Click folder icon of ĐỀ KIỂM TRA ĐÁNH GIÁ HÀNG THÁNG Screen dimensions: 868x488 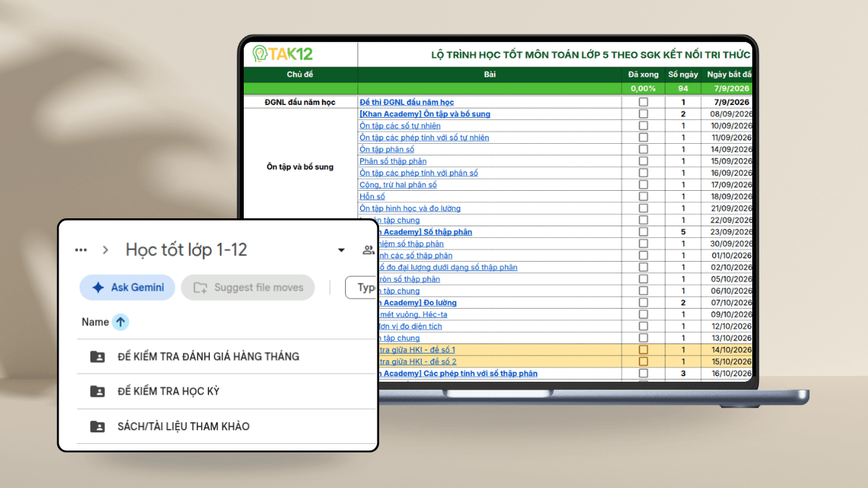tap(97, 356)
